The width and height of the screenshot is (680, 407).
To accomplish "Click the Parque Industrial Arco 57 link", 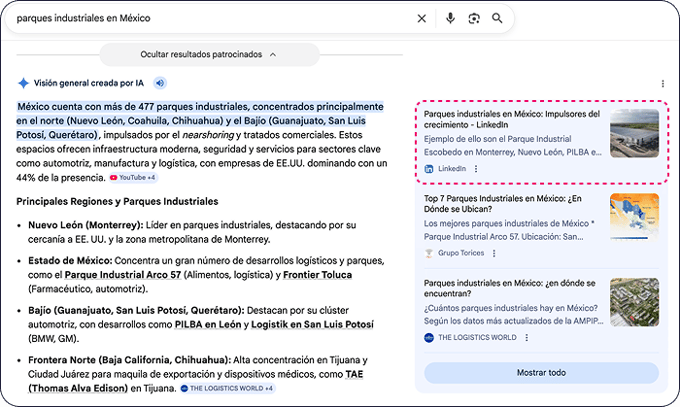I will pyautogui.click(x=123, y=275).
